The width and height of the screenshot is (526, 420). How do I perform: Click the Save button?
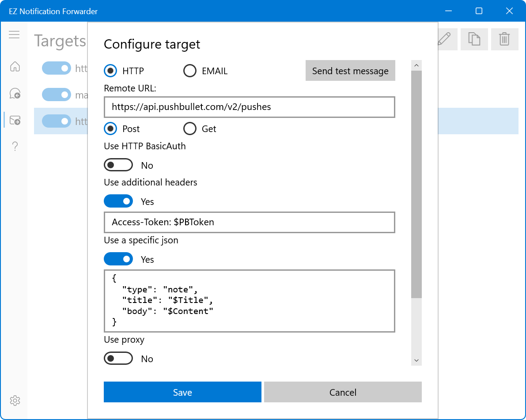pos(182,392)
